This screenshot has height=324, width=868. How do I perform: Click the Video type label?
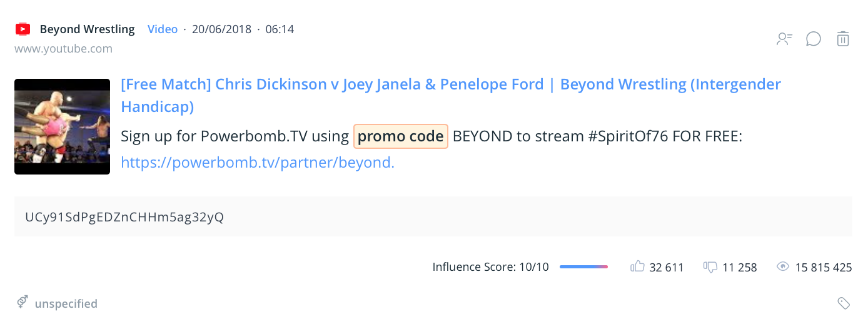[x=163, y=29]
